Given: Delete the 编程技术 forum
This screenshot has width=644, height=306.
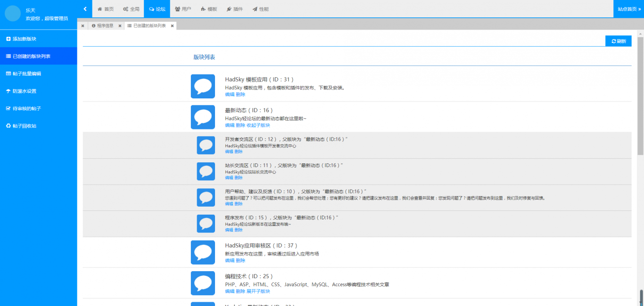Looking at the screenshot, I should [x=240, y=291].
